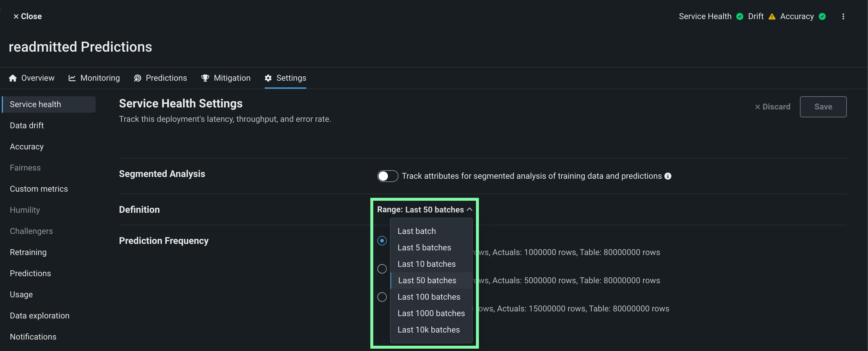Image resolution: width=868 pixels, height=351 pixels.
Task: Select the third Prediction Frequency radio button
Action: (x=382, y=297)
